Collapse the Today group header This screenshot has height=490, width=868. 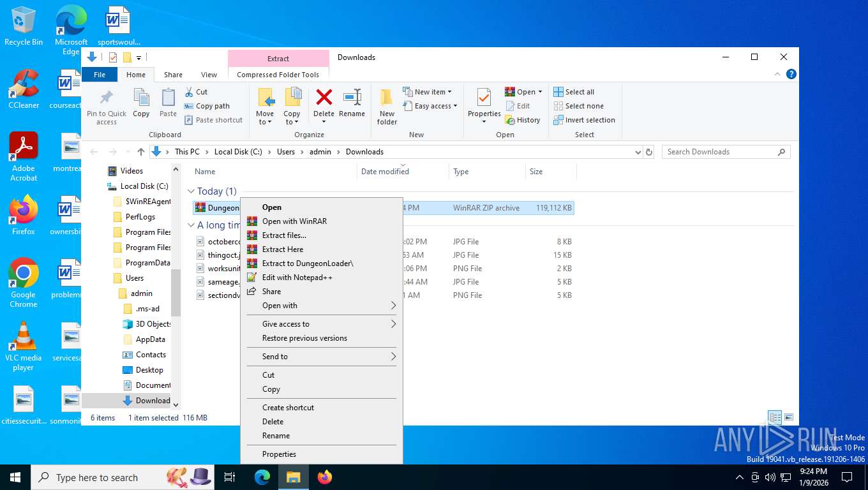tap(191, 191)
